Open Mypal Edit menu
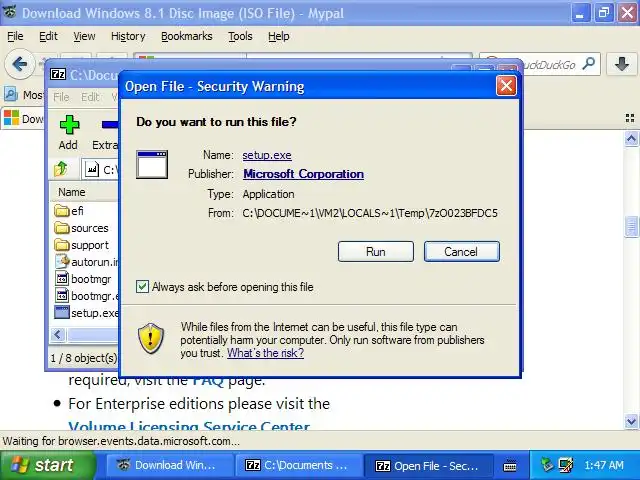The height and width of the screenshot is (480, 640). coord(48,36)
